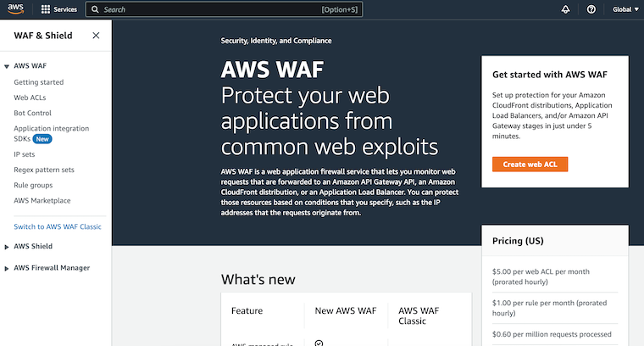Open the Services grid menu icon
The height and width of the screenshot is (346, 644).
pos(46,9)
